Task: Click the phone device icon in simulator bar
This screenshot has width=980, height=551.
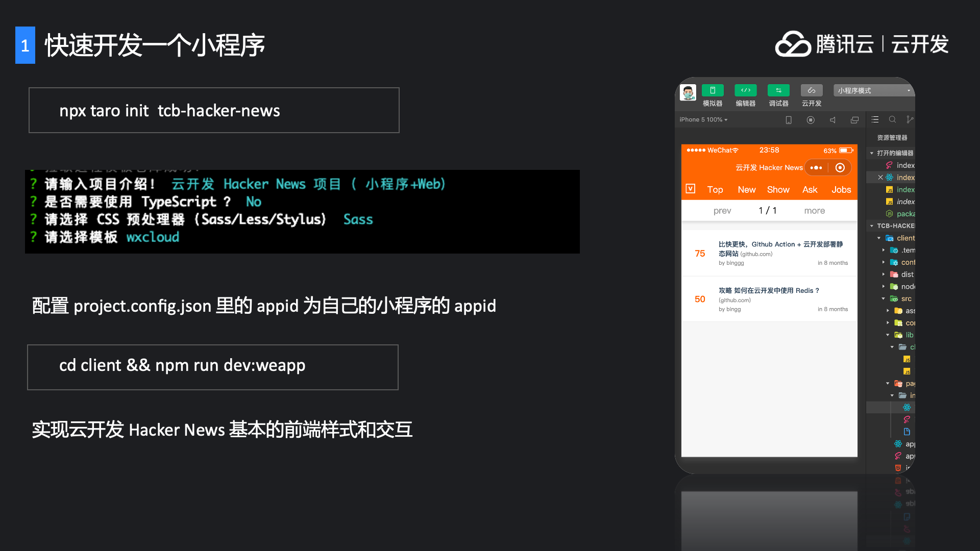Action: (x=789, y=120)
